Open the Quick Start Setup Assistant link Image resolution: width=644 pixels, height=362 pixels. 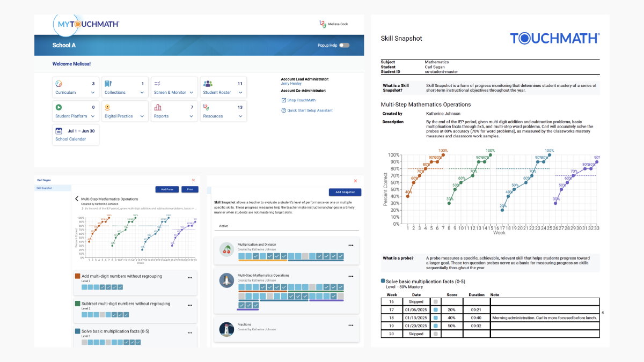point(310,110)
